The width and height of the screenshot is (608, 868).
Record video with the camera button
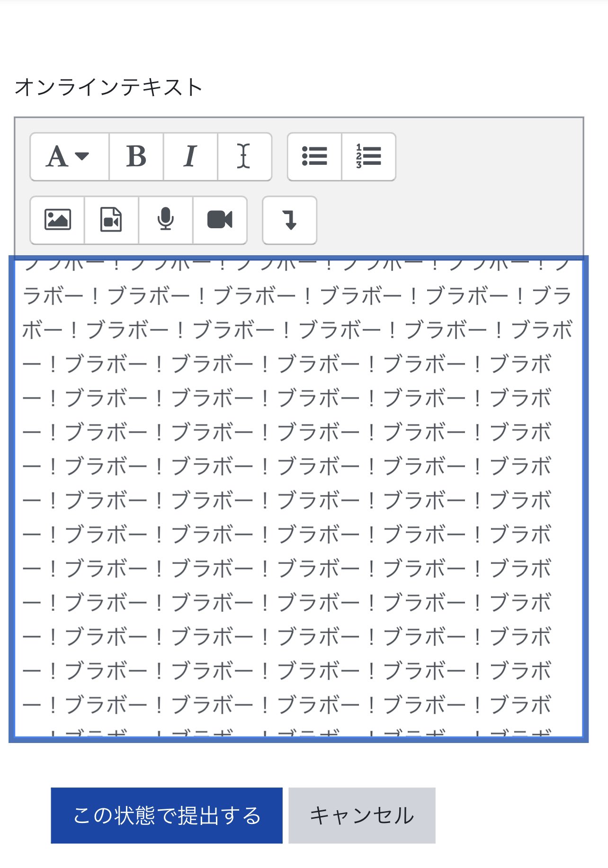pyautogui.click(x=220, y=220)
